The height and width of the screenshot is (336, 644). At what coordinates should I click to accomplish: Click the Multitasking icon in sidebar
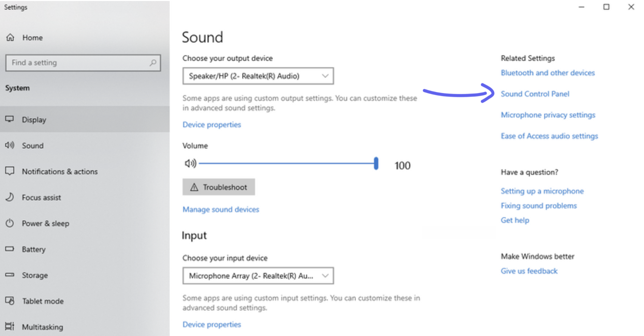click(10, 326)
